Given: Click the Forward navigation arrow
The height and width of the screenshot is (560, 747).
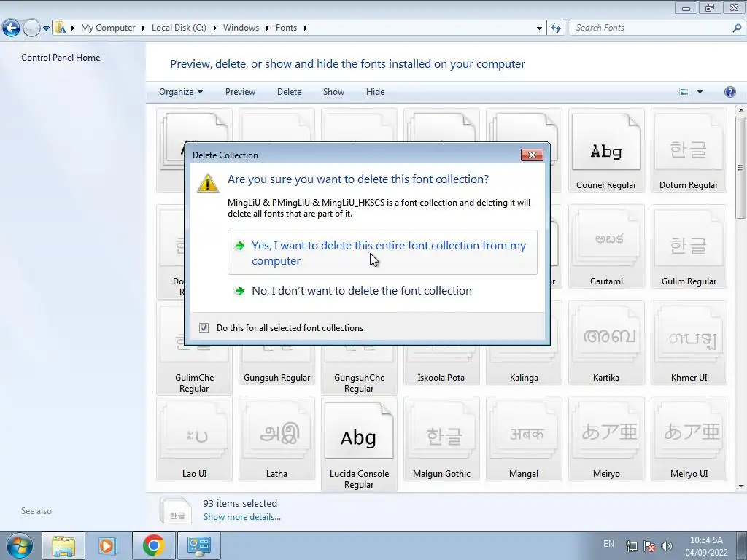Looking at the screenshot, I should click(x=31, y=28).
